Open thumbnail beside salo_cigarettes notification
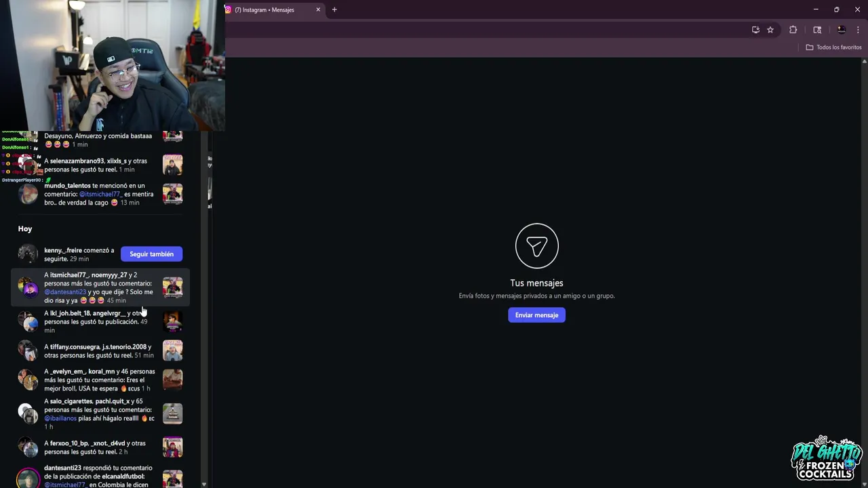868x488 pixels. (x=172, y=413)
